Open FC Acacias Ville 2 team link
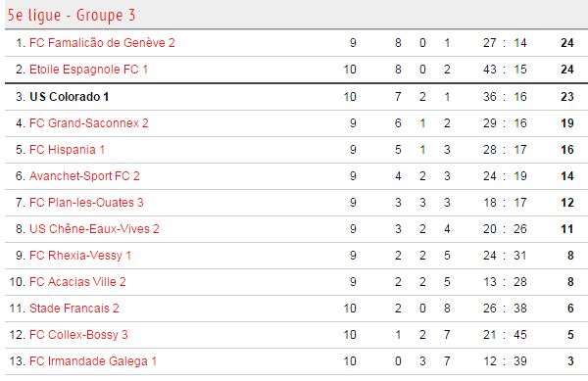The width and height of the screenshot is (588, 381). pyautogui.click(x=77, y=282)
